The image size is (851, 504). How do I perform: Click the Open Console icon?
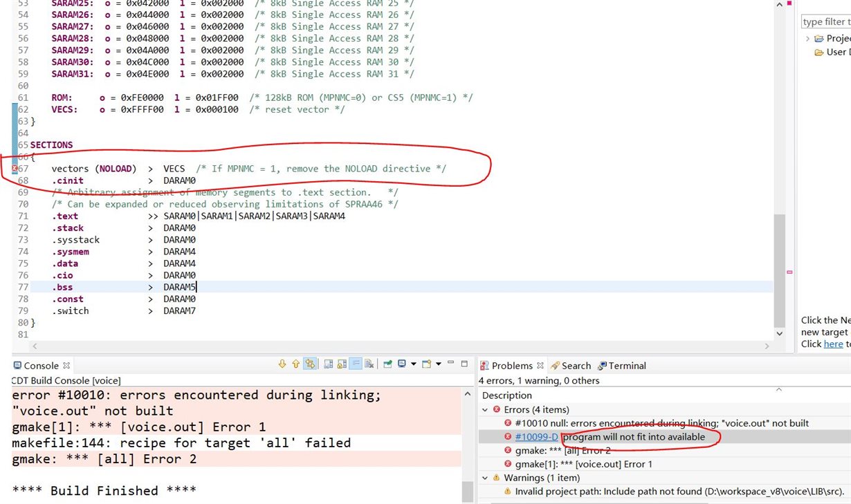(427, 364)
